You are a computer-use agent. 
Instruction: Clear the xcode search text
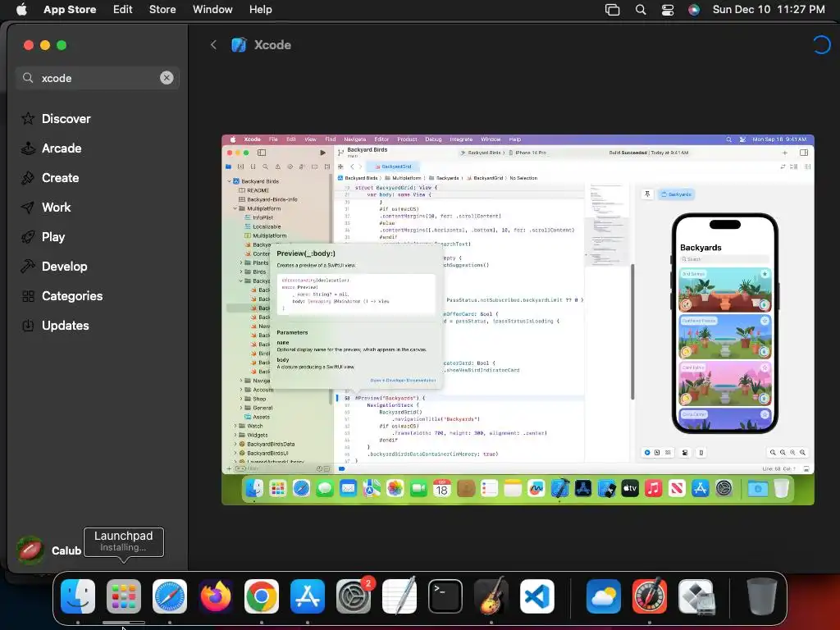point(167,78)
